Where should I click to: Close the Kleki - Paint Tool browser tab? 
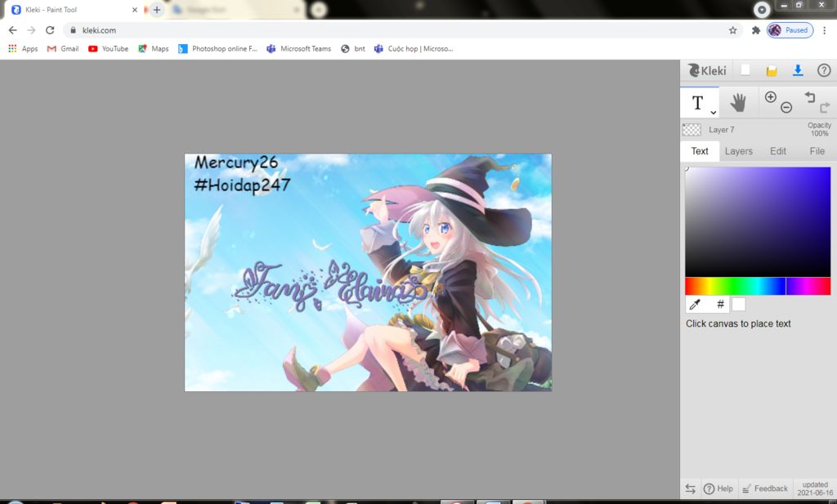[135, 10]
